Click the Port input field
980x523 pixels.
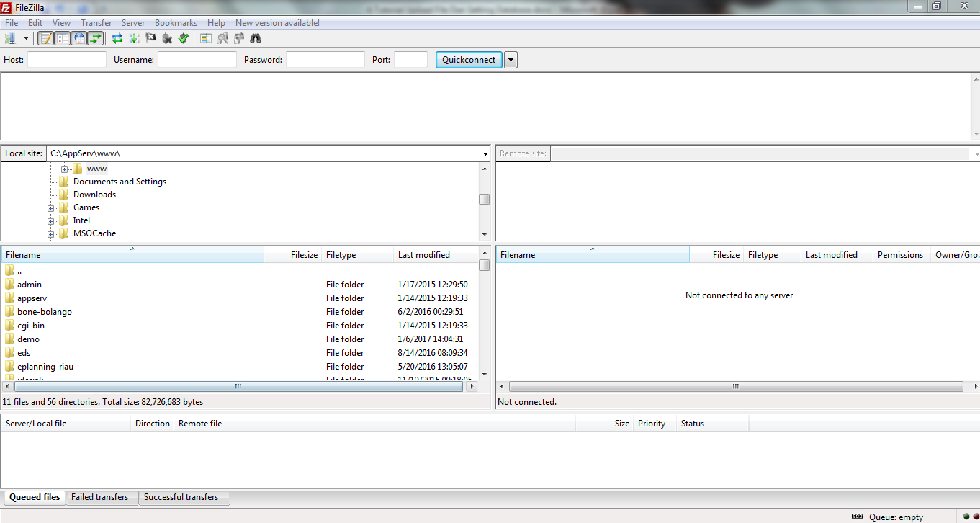[410, 60]
